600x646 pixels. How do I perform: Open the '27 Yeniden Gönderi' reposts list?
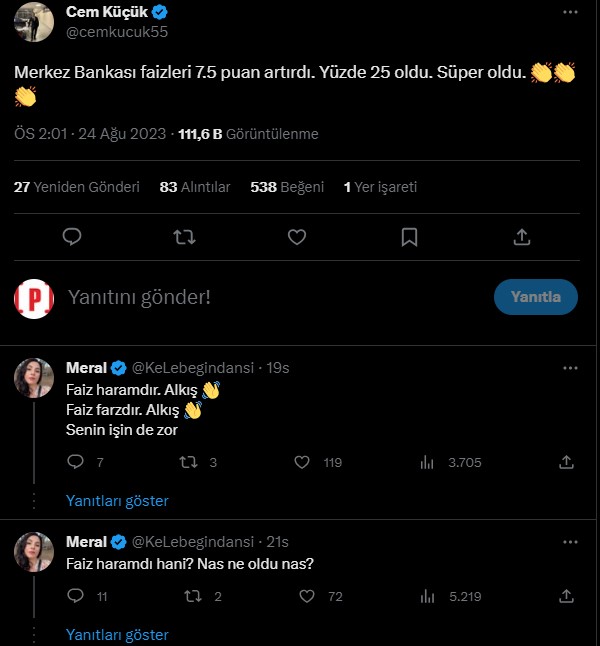pos(76,187)
